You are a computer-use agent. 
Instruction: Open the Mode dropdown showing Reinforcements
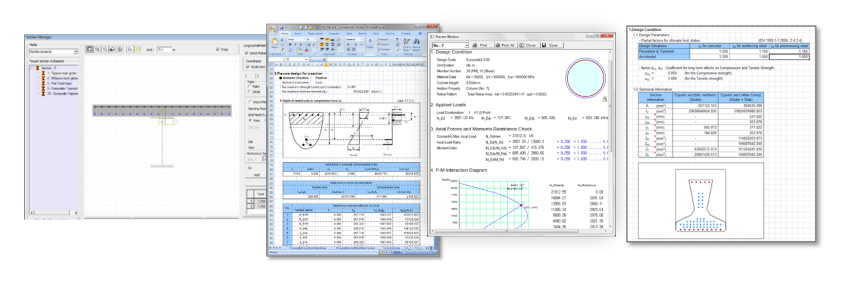[54, 52]
